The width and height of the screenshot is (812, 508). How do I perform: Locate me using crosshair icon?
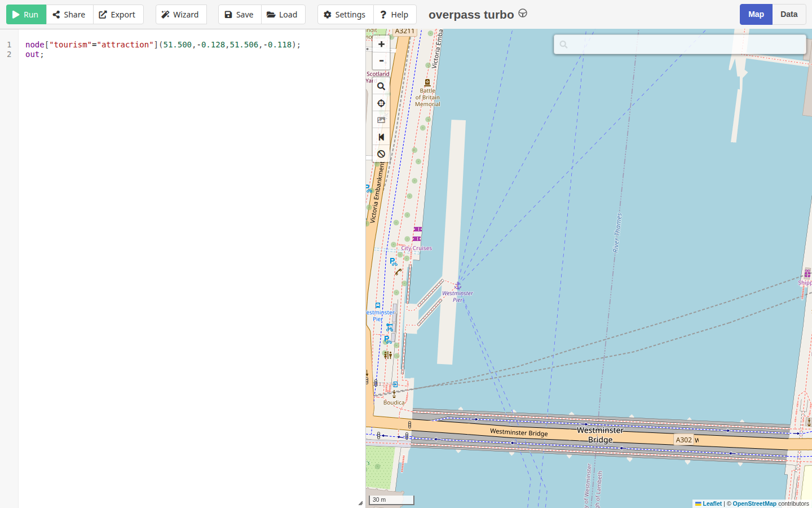tap(381, 103)
